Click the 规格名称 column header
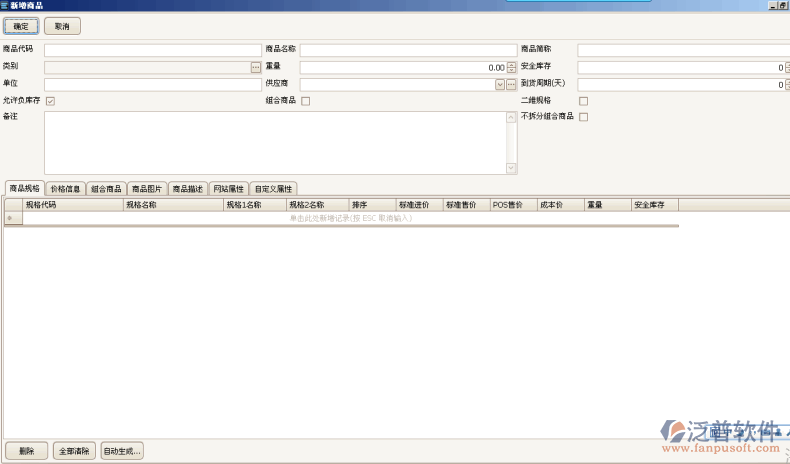 (173, 205)
